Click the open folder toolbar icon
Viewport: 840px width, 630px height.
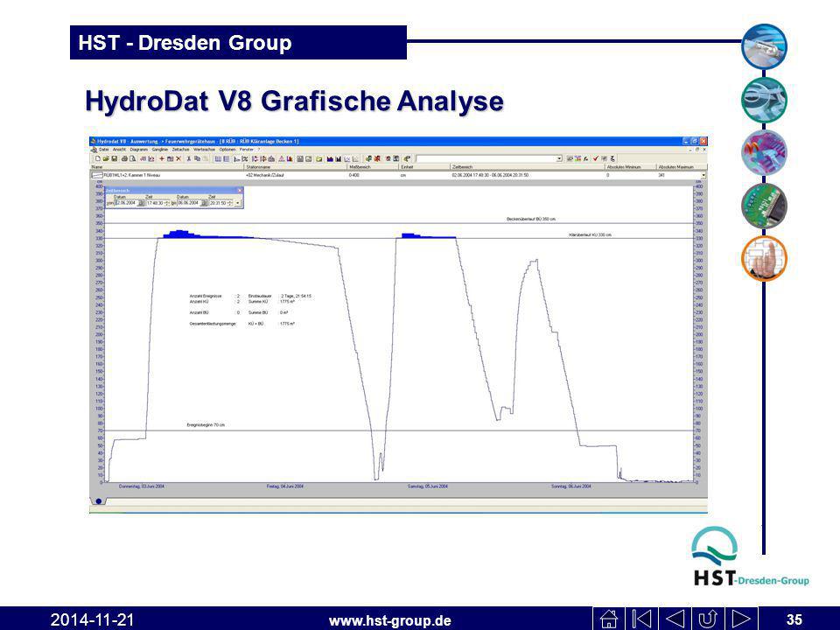click(x=106, y=158)
